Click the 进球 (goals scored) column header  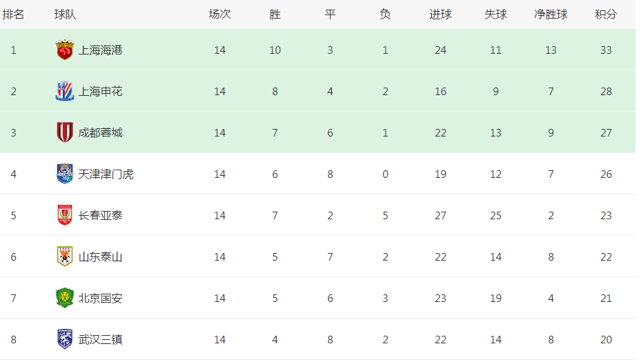pos(440,14)
